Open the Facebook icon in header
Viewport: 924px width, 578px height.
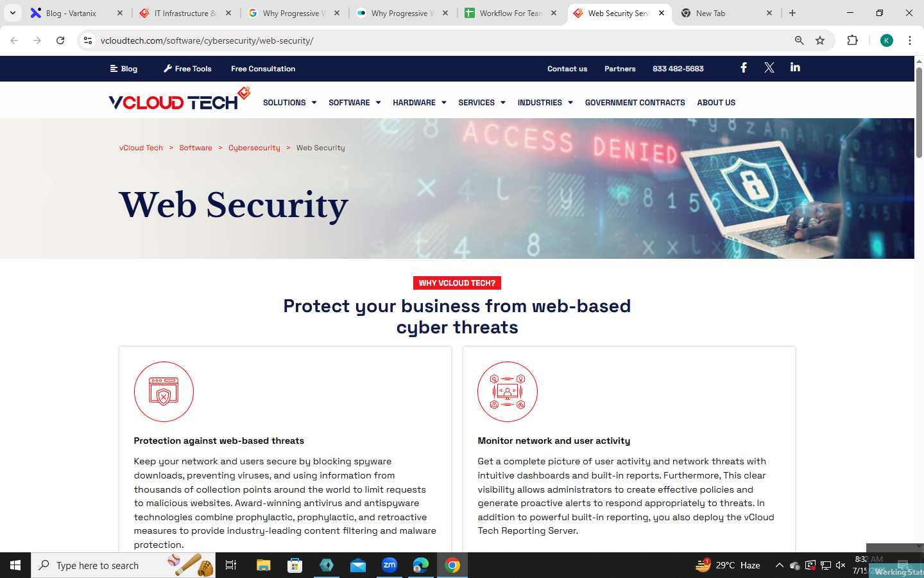pos(744,67)
